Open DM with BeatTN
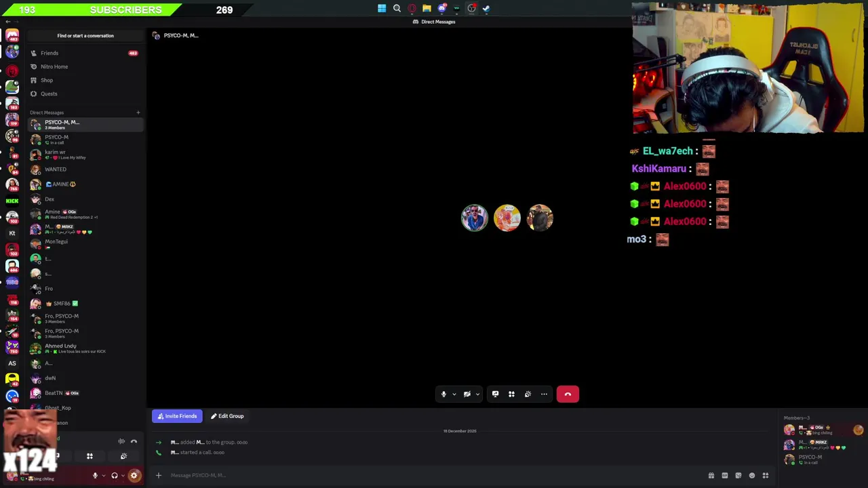The width and height of the screenshot is (868, 488). click(x=85, y=393)
